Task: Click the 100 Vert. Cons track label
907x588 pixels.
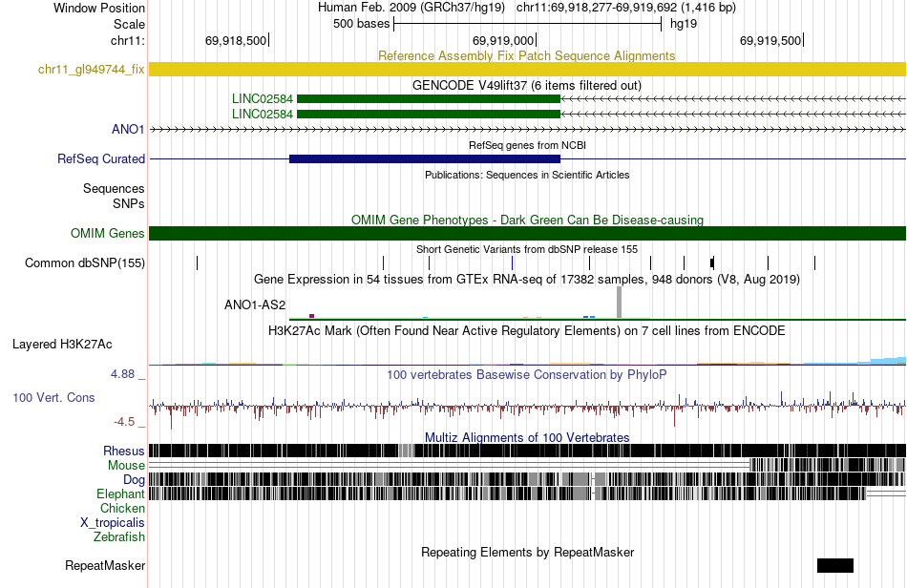Action: pos(53,398)
